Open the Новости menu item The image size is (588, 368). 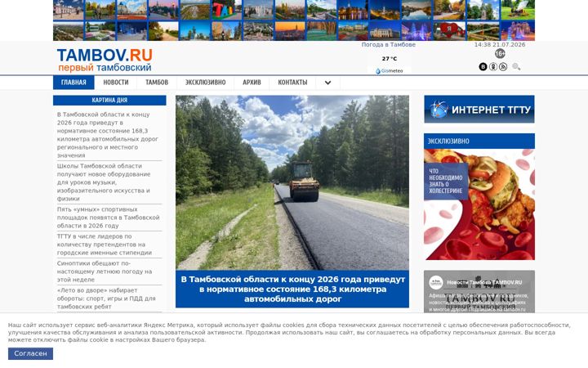pos(116,83)
